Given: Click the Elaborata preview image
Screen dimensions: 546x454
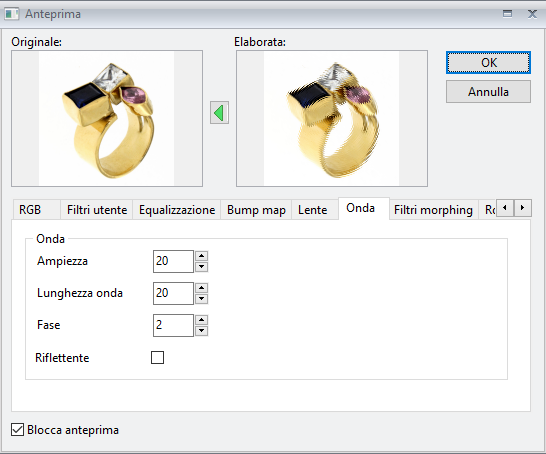Looking at the screenshot, I should click(332, 118).
